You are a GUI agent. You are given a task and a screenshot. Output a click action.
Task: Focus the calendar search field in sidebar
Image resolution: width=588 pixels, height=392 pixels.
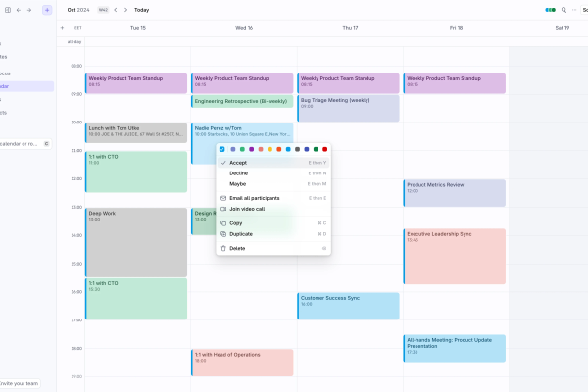click(x=24, y=144)
